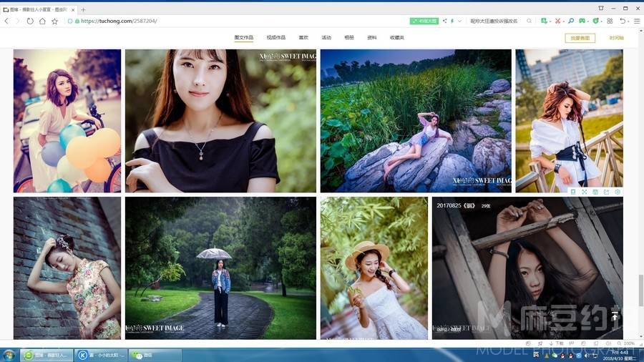Click the yellow outlined button in page header
Viewport: 644px width, 362px height.
580,38
